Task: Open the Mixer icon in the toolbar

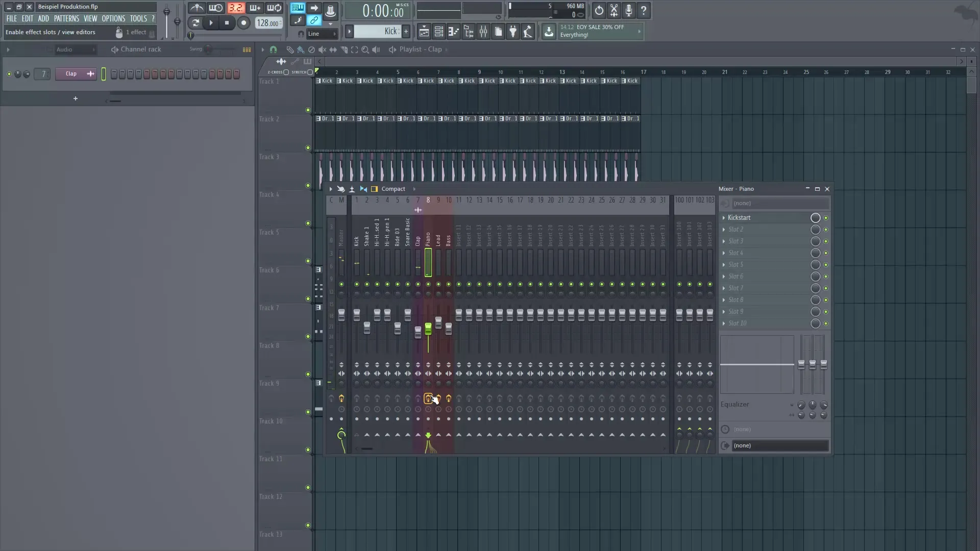Action: tap(483, 32)
